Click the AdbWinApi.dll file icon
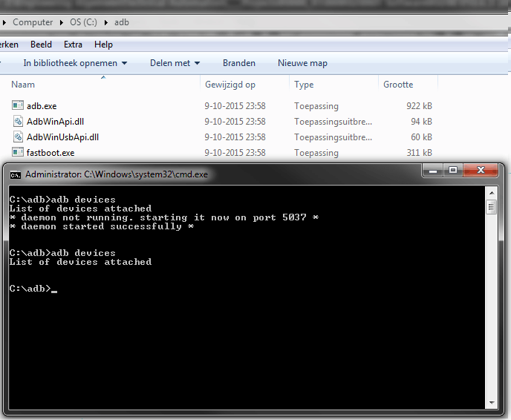Screen dimensions: 511x420 (x=18, y=121)
